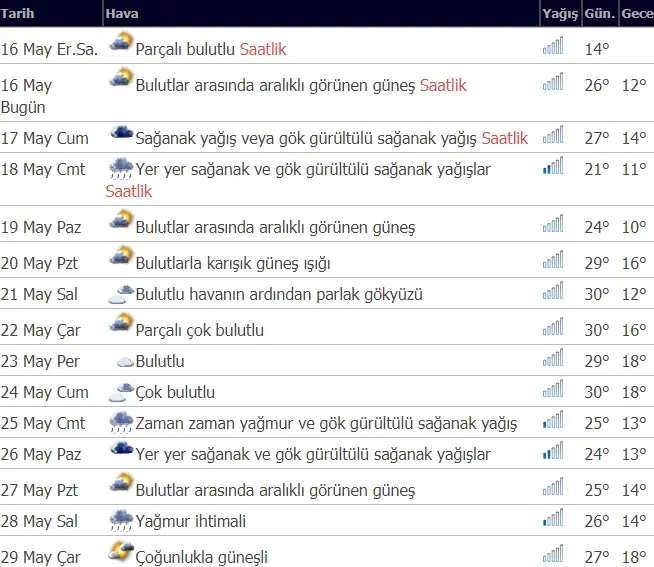Click cloud icon for 21 May Sal

coord(121,294)
